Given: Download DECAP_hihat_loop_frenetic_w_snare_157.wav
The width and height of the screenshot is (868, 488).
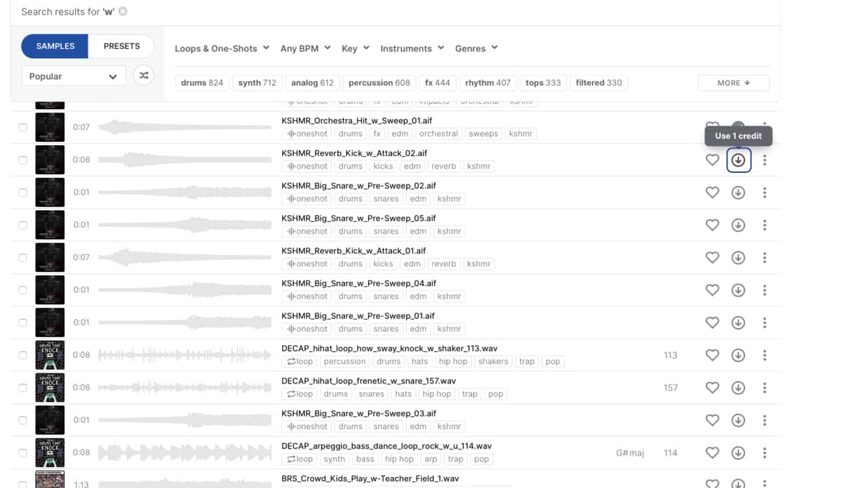Looking at the screenshot, I should [738, 388].
